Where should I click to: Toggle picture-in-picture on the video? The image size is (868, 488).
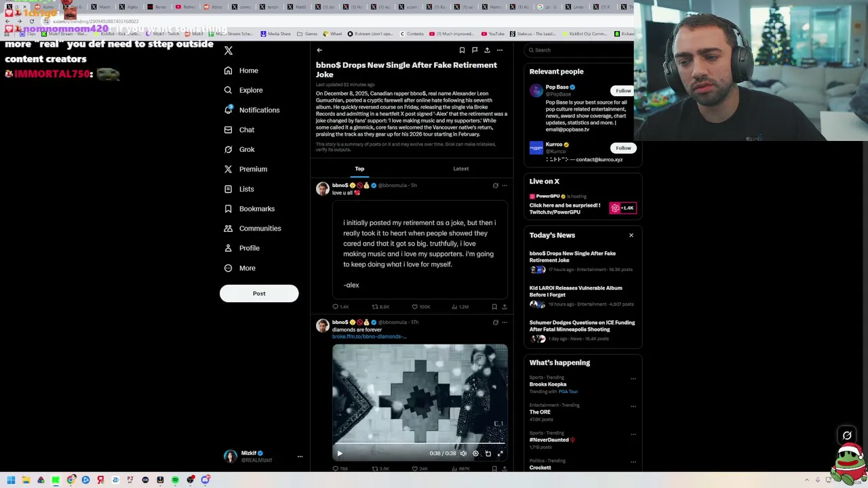pyautogui.click(x=488, y=453)
